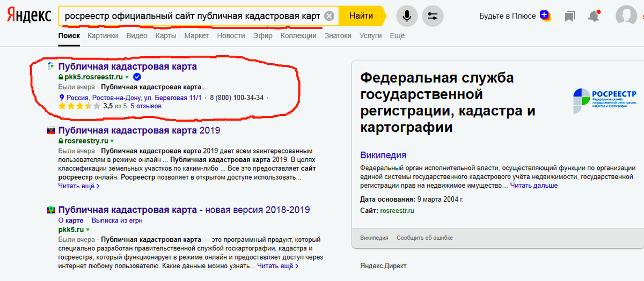
Task: Open the Знатоки tab
Action: [x=338, y=36]
